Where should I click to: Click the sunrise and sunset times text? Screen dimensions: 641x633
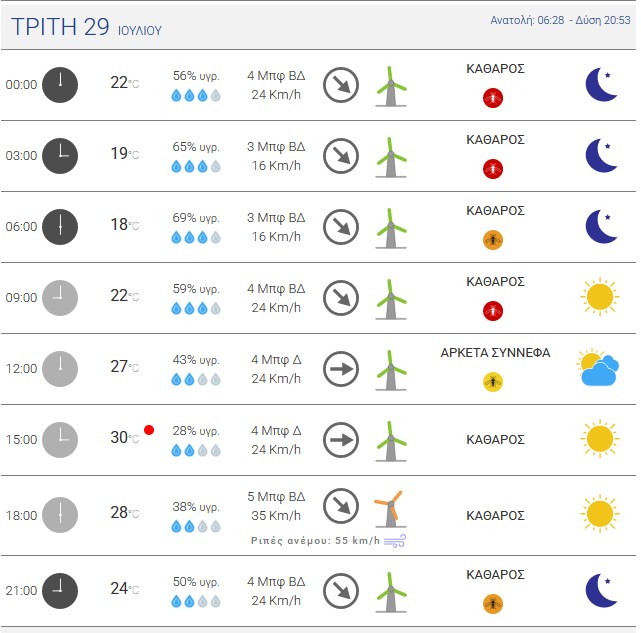click(x=560, y=20)
